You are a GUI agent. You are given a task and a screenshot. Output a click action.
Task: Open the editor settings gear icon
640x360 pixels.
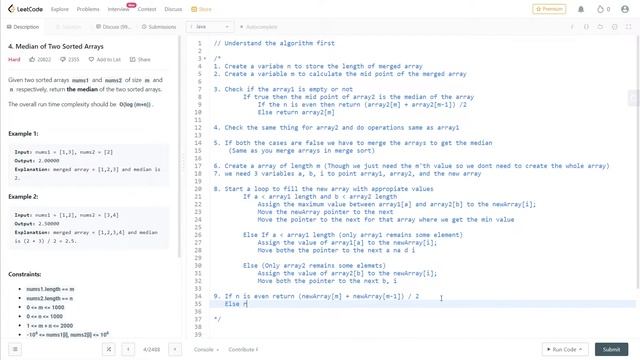click(x=614, y=27)
